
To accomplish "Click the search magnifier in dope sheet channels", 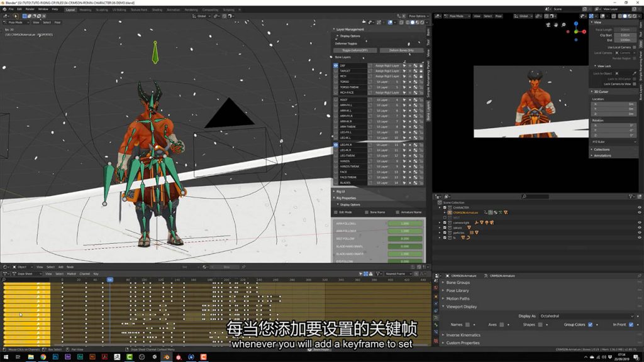I will pyautogui.click(x=4, y=280).
